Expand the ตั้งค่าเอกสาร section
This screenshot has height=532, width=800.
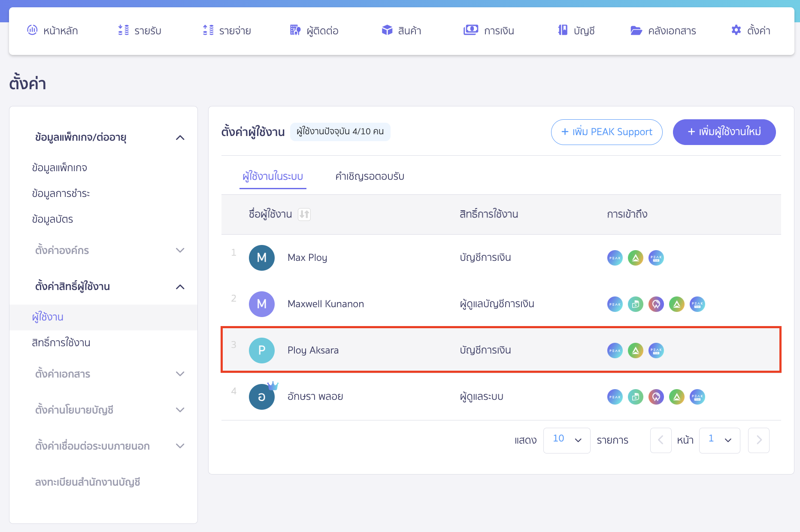pos(180,374)
